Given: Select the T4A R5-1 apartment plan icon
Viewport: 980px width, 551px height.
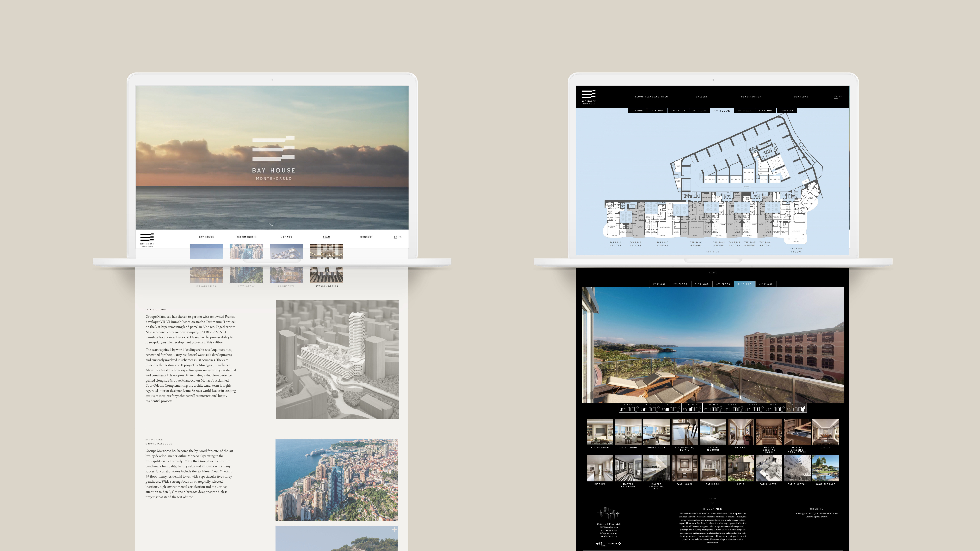Looking at the screenshot, I should 629,408.
